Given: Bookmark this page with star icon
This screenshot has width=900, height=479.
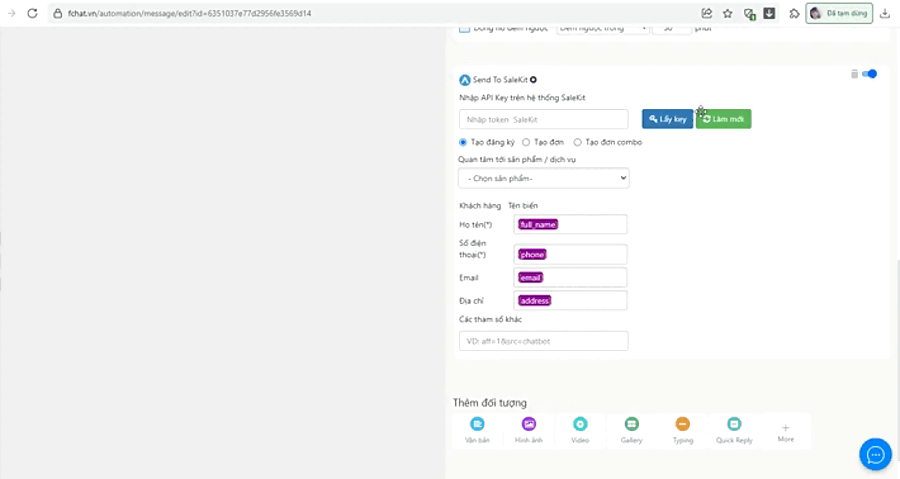Looking at the screenshot, I should pos(727,13).
